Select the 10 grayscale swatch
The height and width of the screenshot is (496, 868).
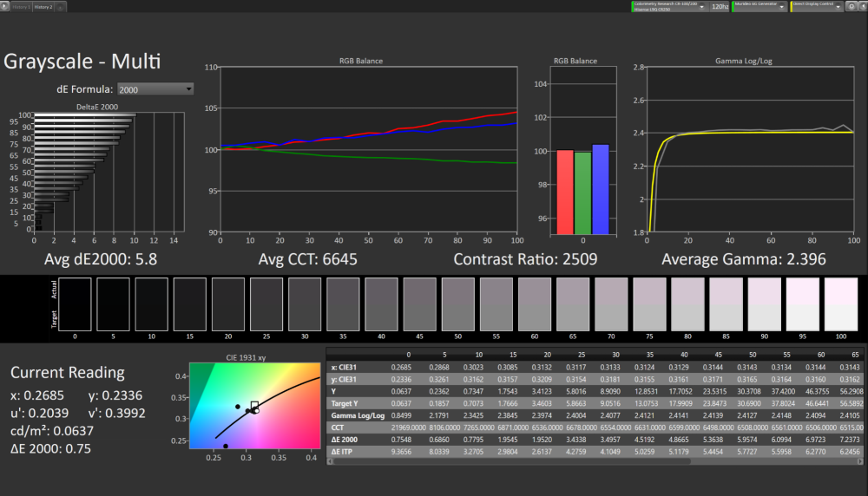[151, 304]
